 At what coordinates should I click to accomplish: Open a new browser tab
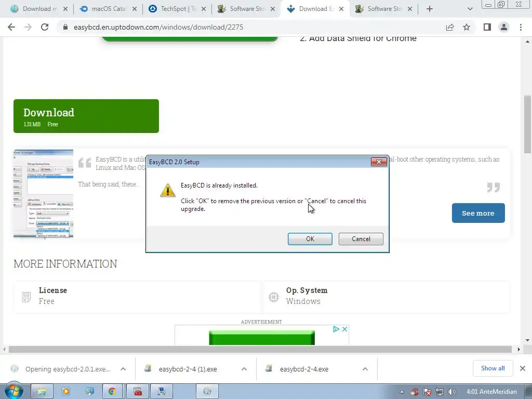coord(430,9)
